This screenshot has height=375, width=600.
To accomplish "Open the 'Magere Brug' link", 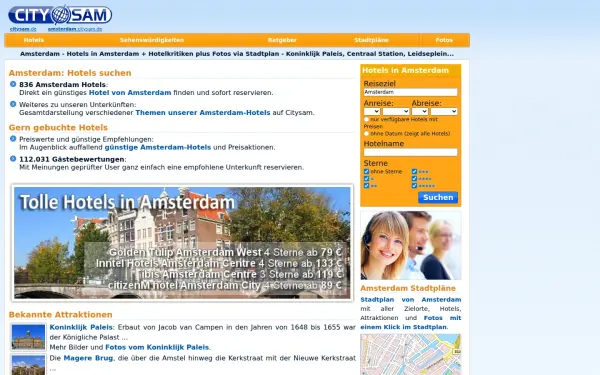I will (x=88, y=358).
